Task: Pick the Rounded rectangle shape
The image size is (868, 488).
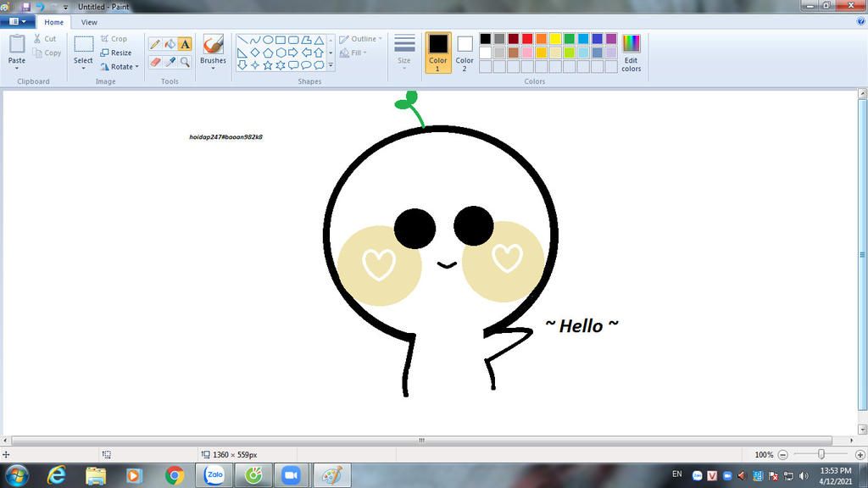Action: (293, 40)
